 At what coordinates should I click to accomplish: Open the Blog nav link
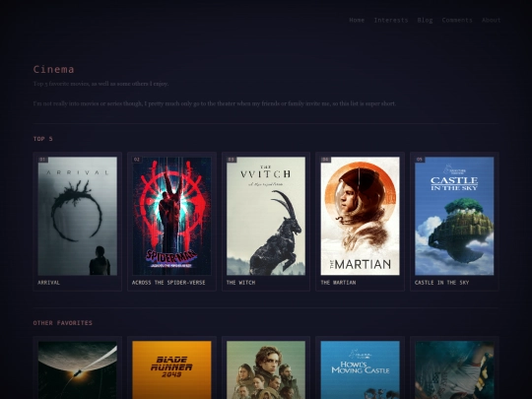425,21
